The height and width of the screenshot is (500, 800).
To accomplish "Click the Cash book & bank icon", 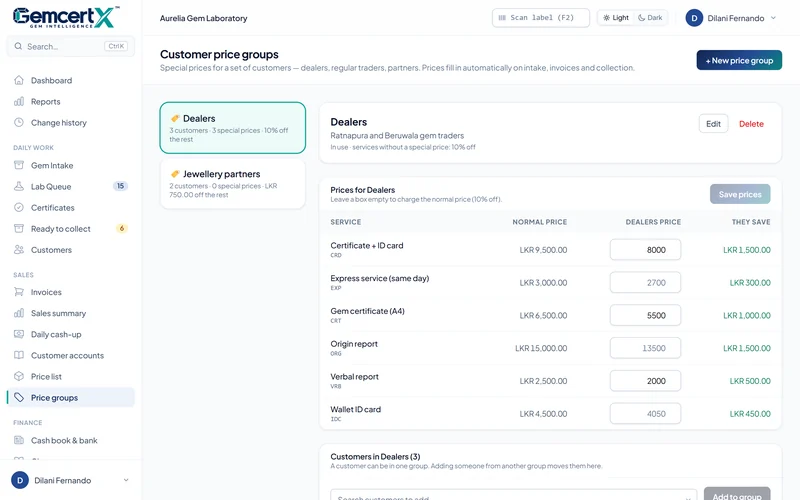I will tap(19, 440).
